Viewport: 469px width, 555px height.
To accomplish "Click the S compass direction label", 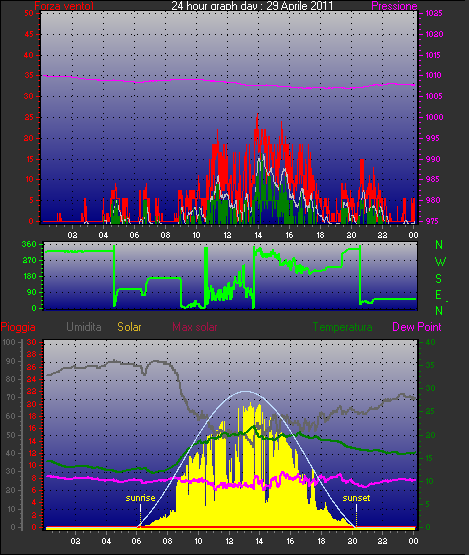I will coord(439,279).
